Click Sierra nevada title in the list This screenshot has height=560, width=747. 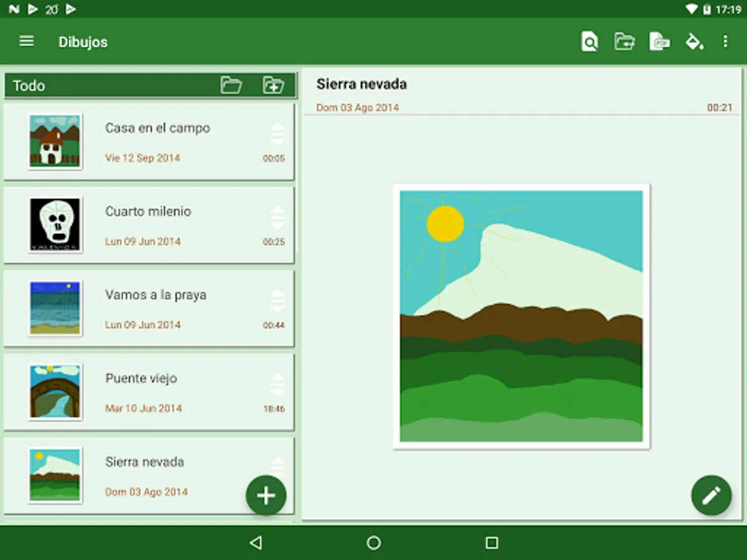coord(144,462)
